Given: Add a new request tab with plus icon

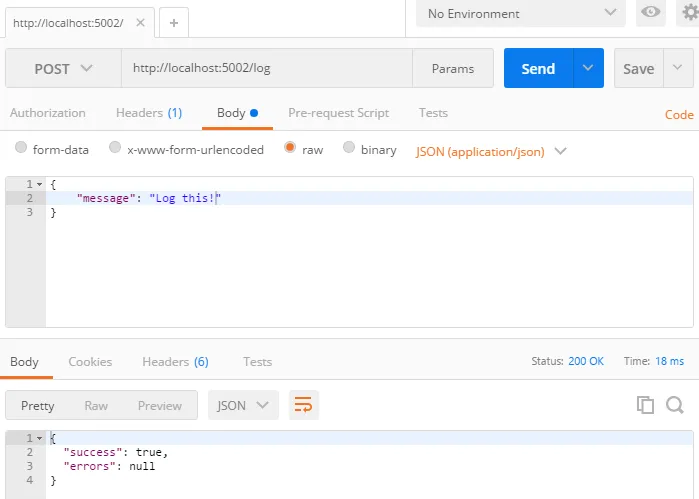Looking at the screenshot, I should coord(174,22).
